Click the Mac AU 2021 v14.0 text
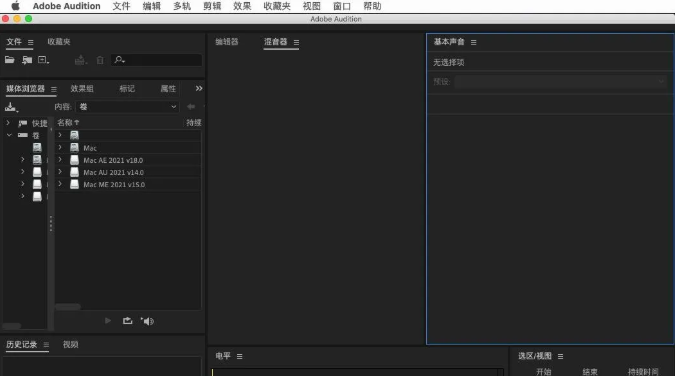 click(114, 172)
